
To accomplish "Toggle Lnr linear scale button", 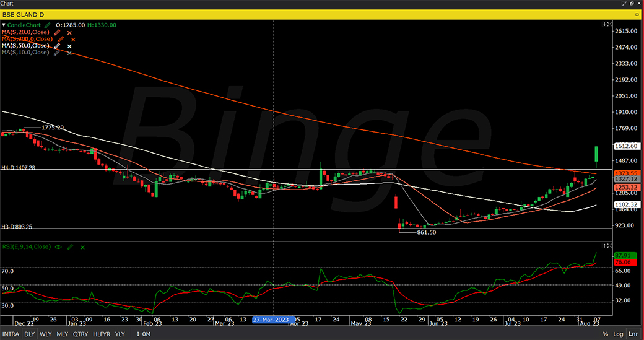I will click(632, 334).
